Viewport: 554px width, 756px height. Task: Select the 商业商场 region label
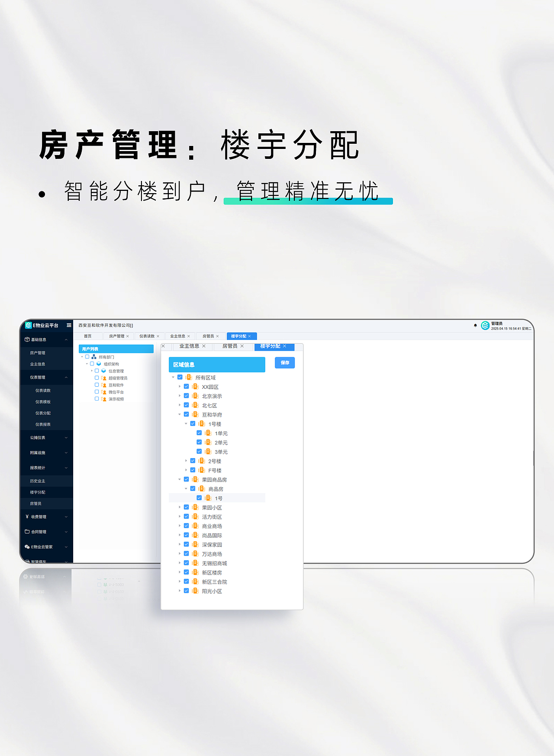[x=212, y=526]
